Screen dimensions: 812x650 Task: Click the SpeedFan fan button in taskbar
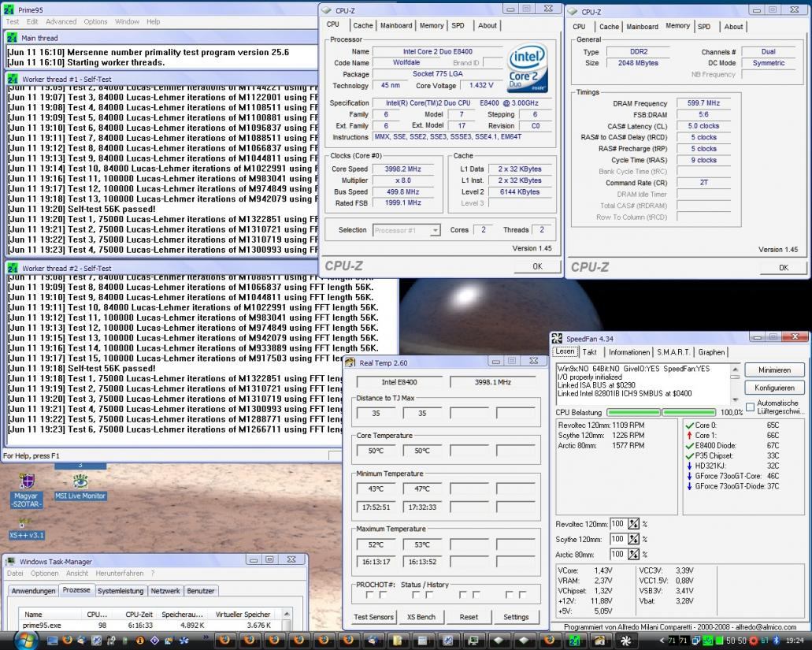625,641
